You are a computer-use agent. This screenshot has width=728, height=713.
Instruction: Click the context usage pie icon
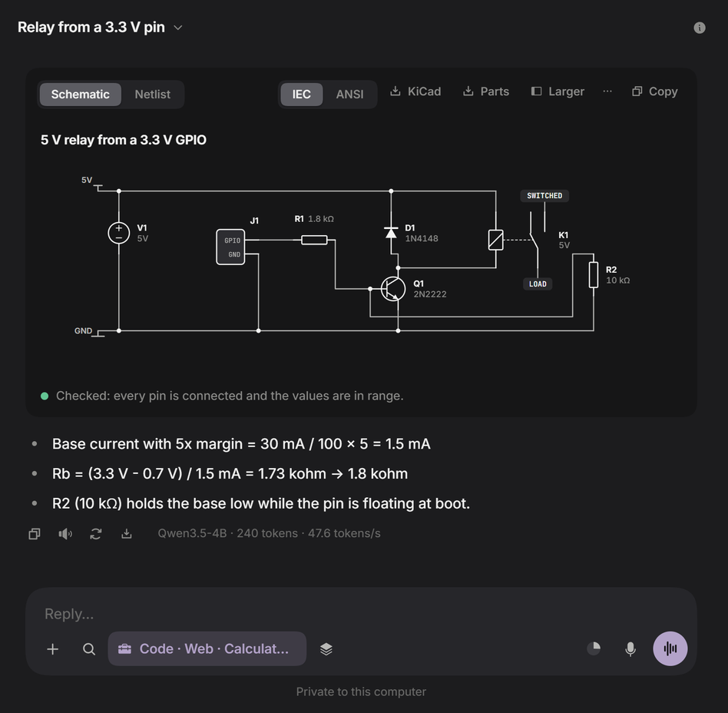click(x=594, y=648)
